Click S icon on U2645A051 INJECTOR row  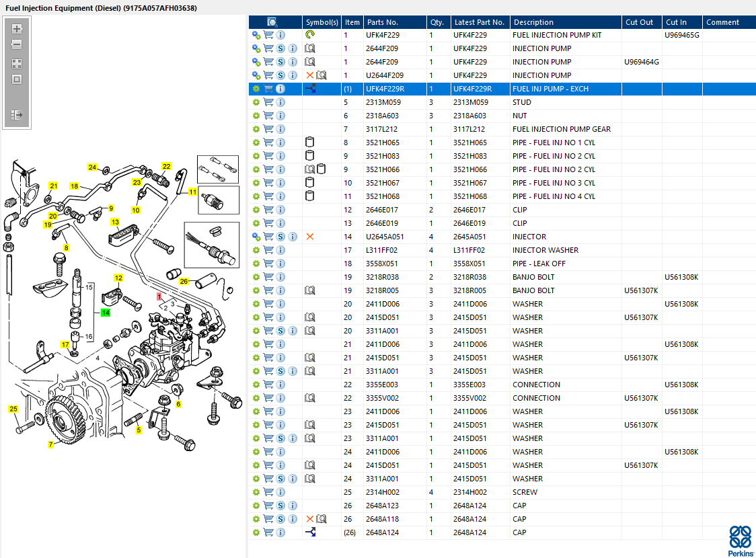[x=280, y=237]
